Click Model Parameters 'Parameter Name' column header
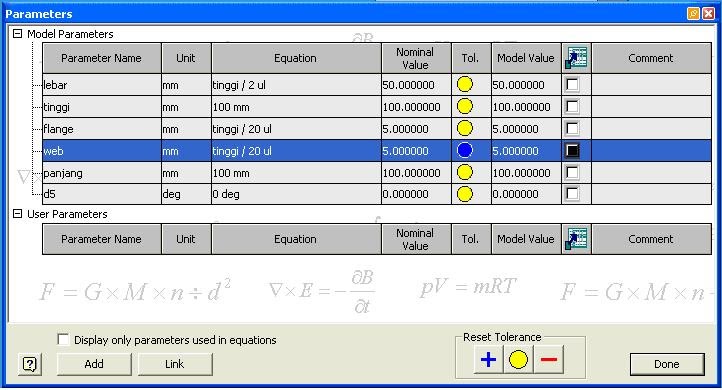 click(x=102, y=58)
